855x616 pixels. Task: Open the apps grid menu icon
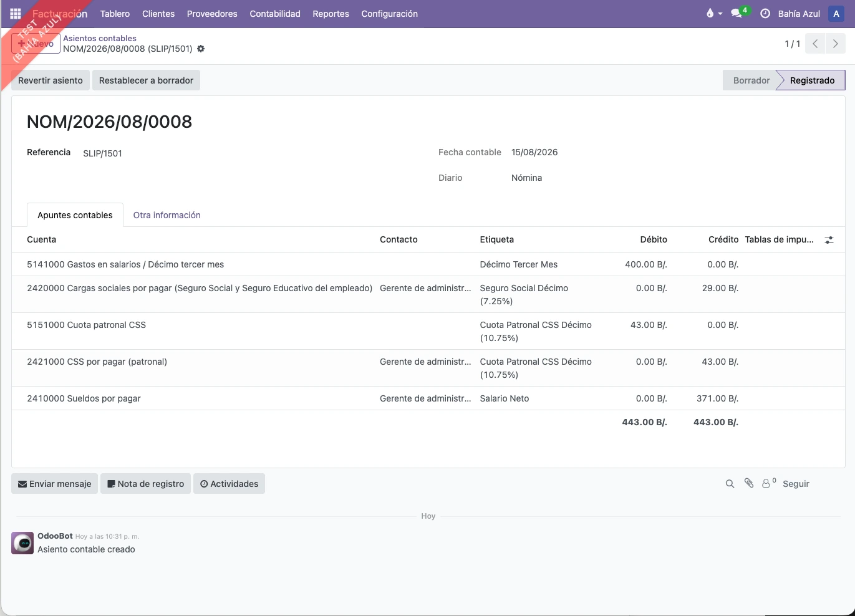click(x=16, y=14)
